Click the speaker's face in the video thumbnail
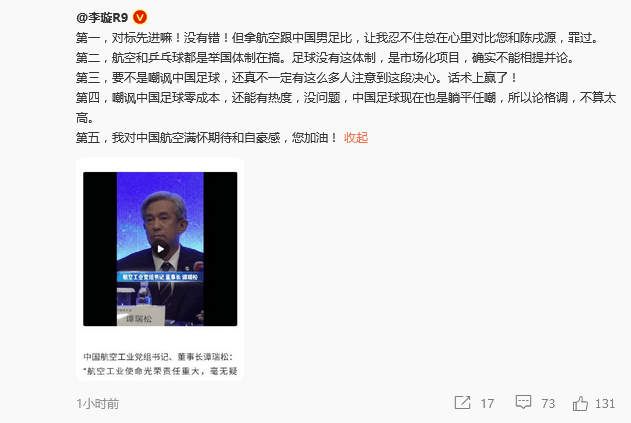 pyautogui.click(x=163, y=221)
